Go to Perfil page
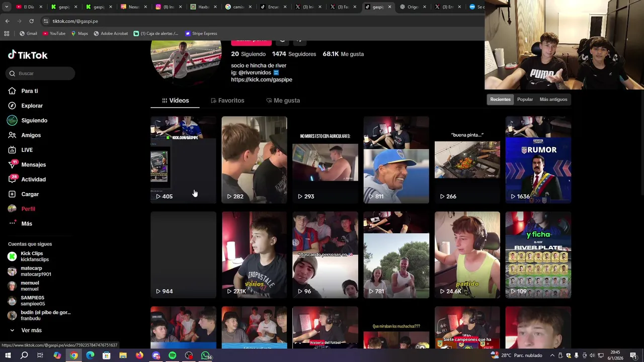Image resolution: width=644 pixels, height=362 pixels. [x=22, y=209]
